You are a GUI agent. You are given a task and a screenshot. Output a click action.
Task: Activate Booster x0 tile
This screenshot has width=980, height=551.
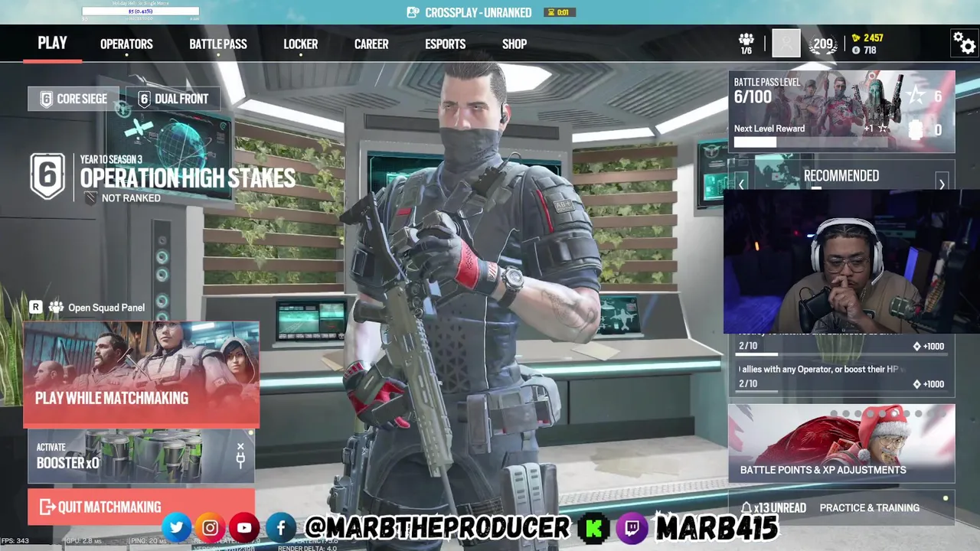coord(142,456)
